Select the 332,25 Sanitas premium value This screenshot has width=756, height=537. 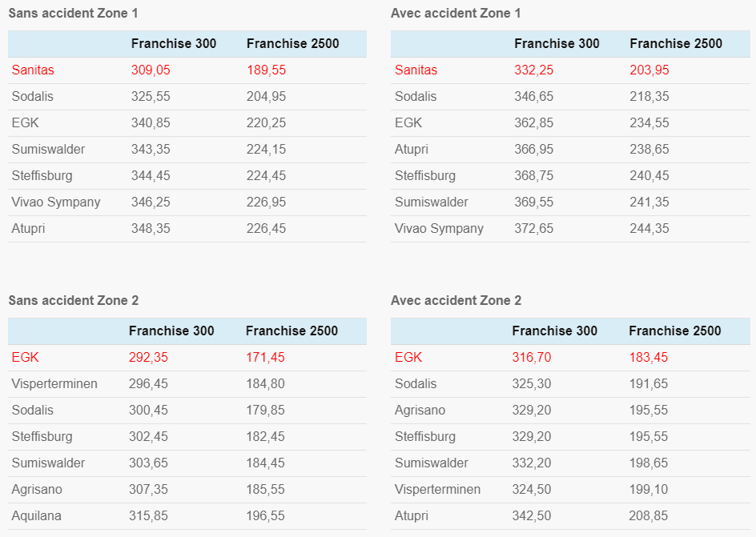(533, 70)
